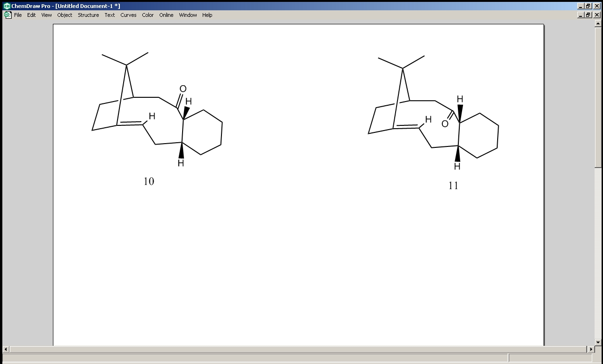Close the Untitled Document-1 document window
Screen dimensions: 603x364
point(596,15)
